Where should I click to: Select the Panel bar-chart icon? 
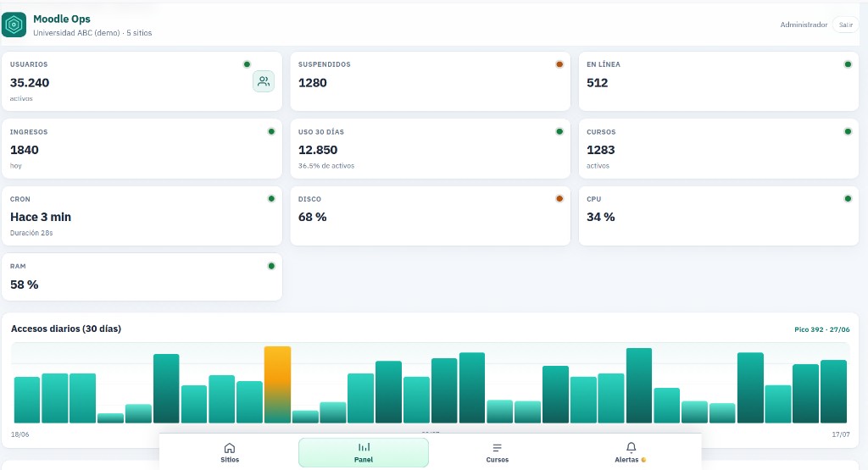[364, 447]
